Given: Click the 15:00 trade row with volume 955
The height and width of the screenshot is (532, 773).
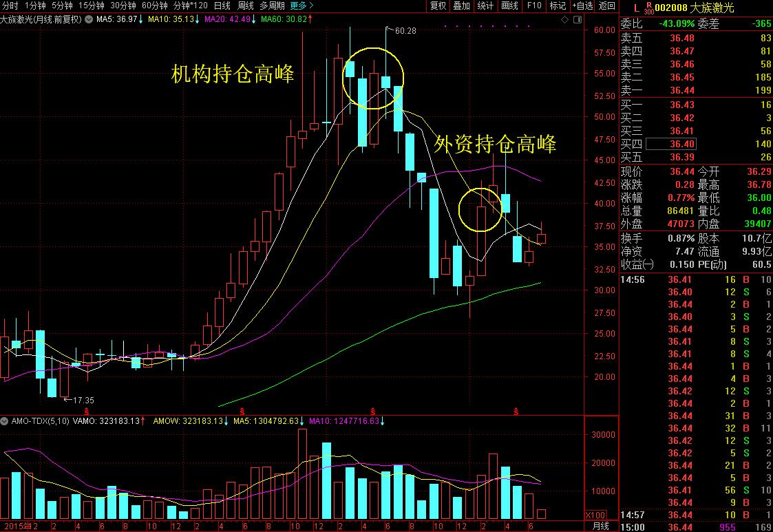Looking at the screenshot, I should [x=696, y=527].
